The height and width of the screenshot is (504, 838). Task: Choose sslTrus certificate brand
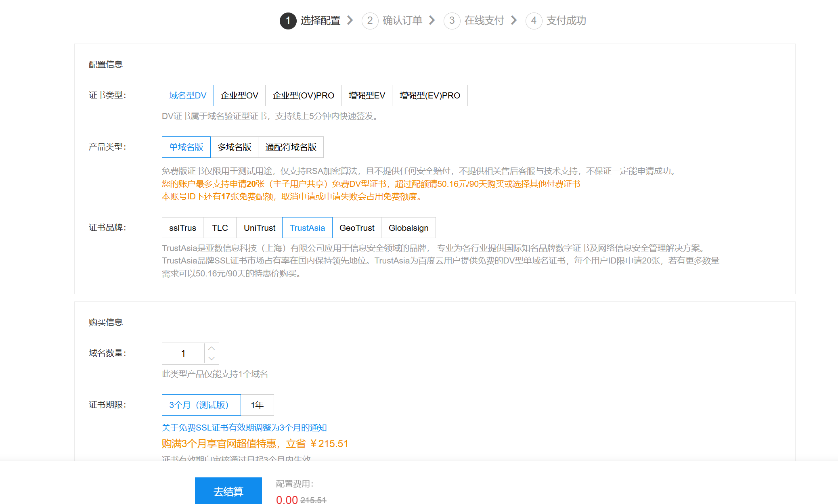(x=182, y=228)
